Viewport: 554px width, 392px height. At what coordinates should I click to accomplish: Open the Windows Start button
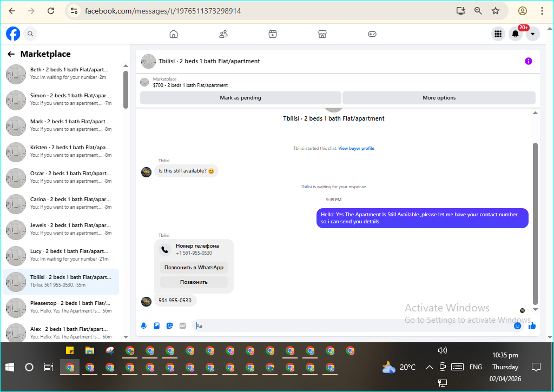(10, 367)
